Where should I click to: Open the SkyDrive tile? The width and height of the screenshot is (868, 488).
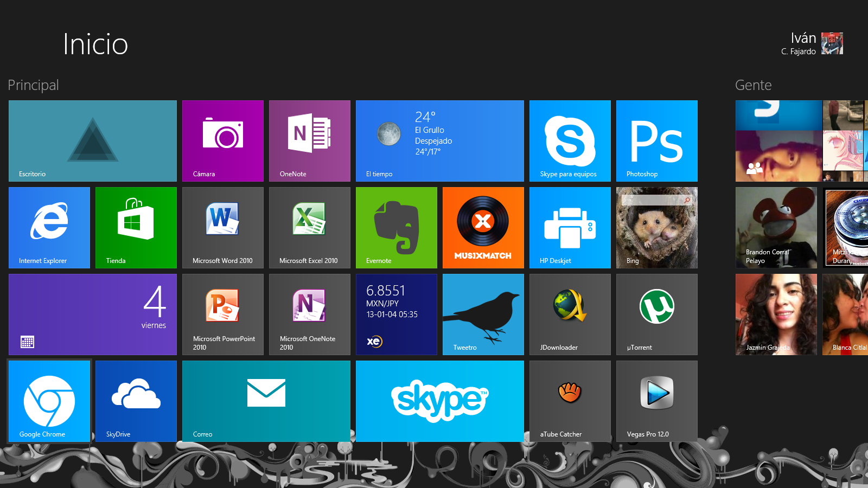point(136,401)
